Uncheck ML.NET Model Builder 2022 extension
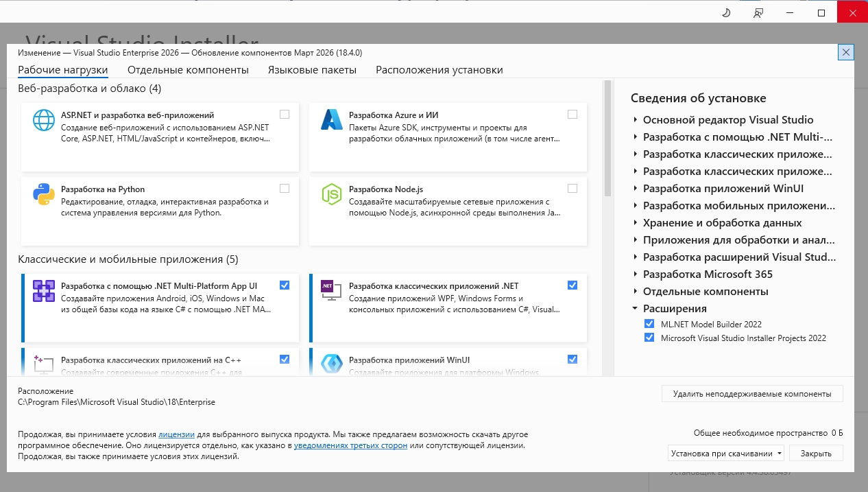Viewport: 868px width, 492px height. click(x=649, y=324)
